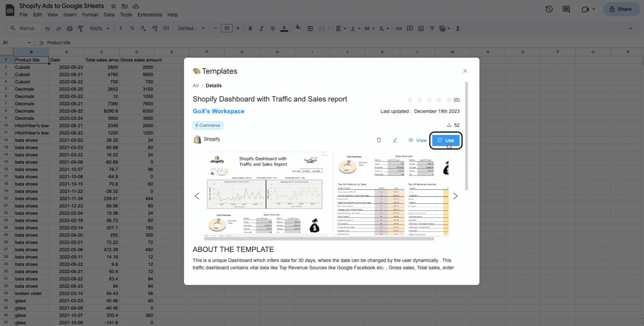The image size is (644, 326).
Task: Open the Data menu
Action: click(x=109, y=15)
